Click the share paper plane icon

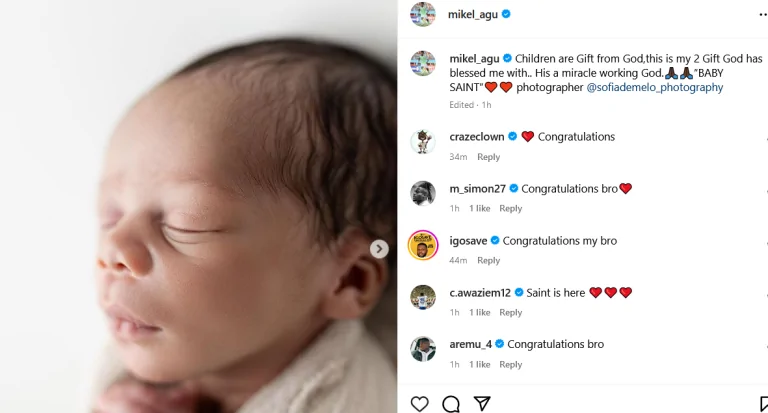pyautogui.click(x=482, y=403)
